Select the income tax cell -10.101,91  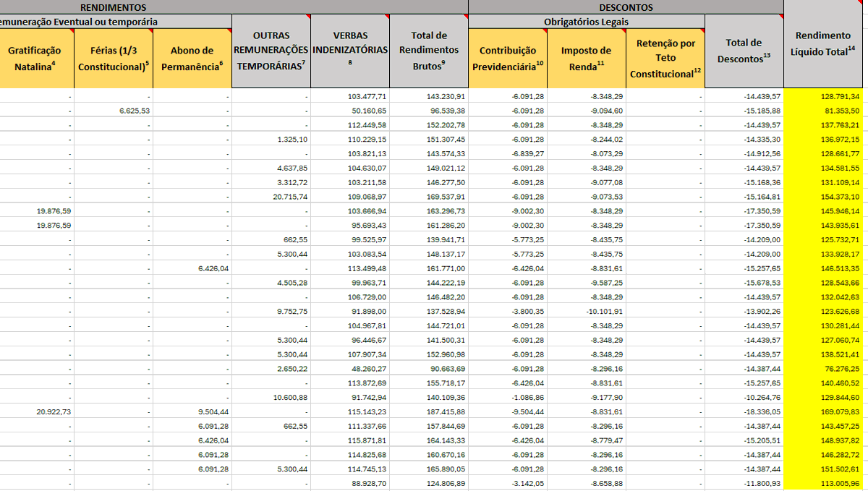pyautogui.click(x=586, y=311)
